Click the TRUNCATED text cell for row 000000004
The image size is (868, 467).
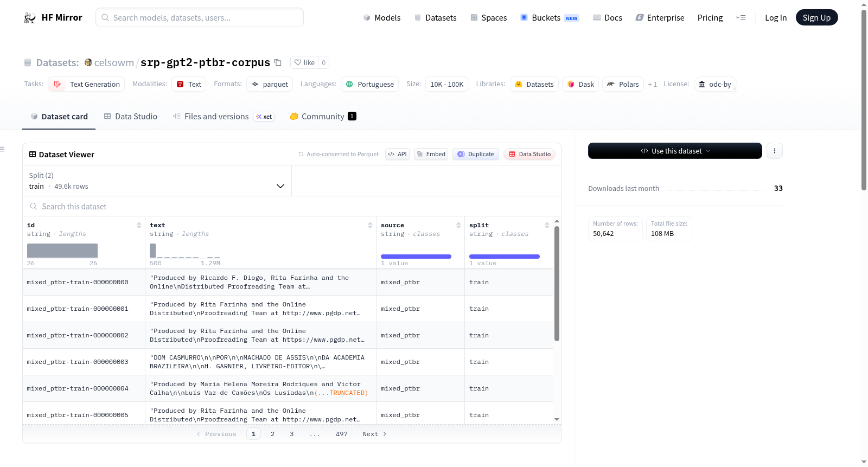[x=260, y=388]
